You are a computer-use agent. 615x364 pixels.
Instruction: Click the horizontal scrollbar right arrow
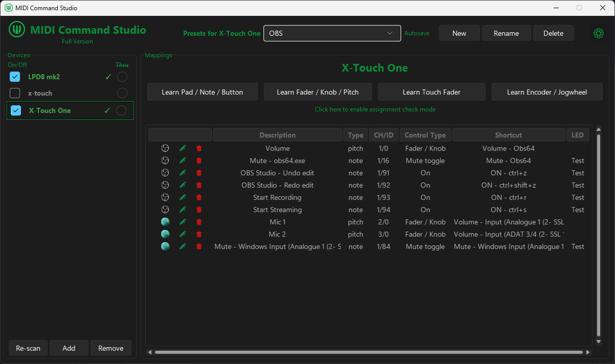(x=588, y=352)
